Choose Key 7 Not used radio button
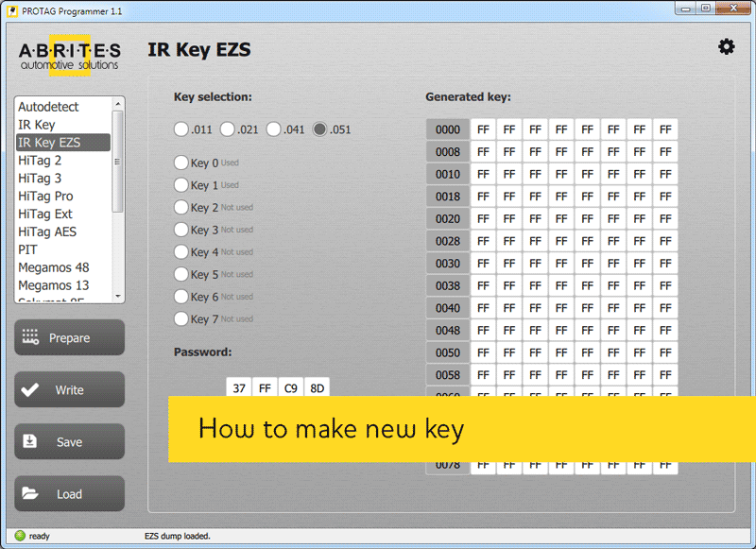 pyautogui.click(x=180, y=318)
